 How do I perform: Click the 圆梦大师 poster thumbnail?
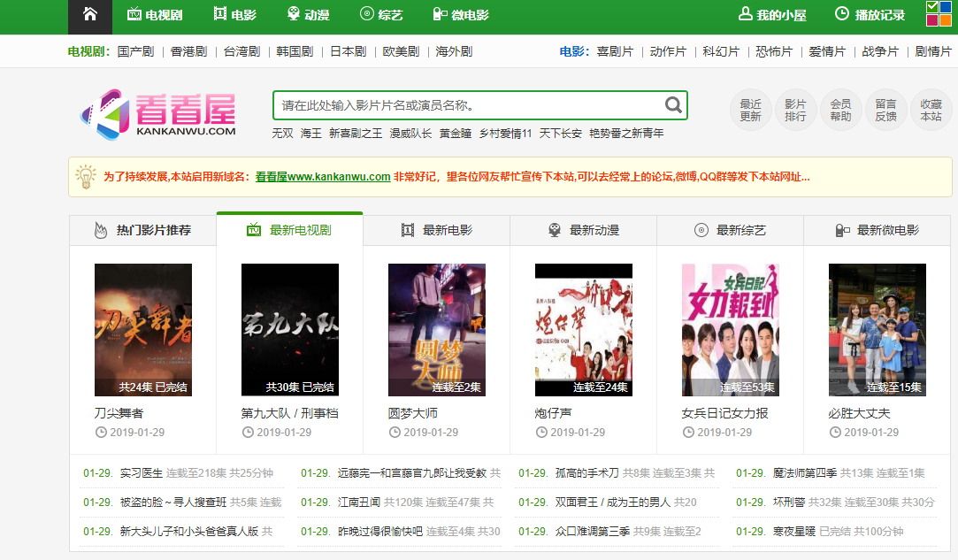(x=435, y=329)
